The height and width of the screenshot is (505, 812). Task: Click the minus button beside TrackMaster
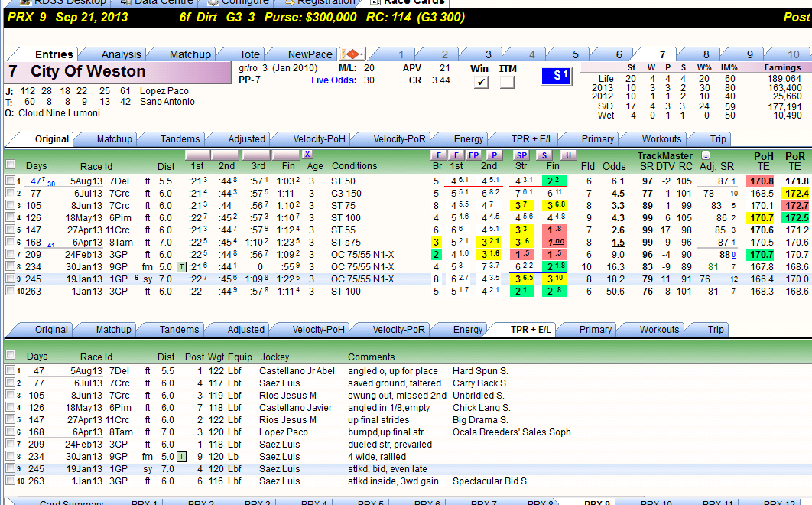click(705, 155)
